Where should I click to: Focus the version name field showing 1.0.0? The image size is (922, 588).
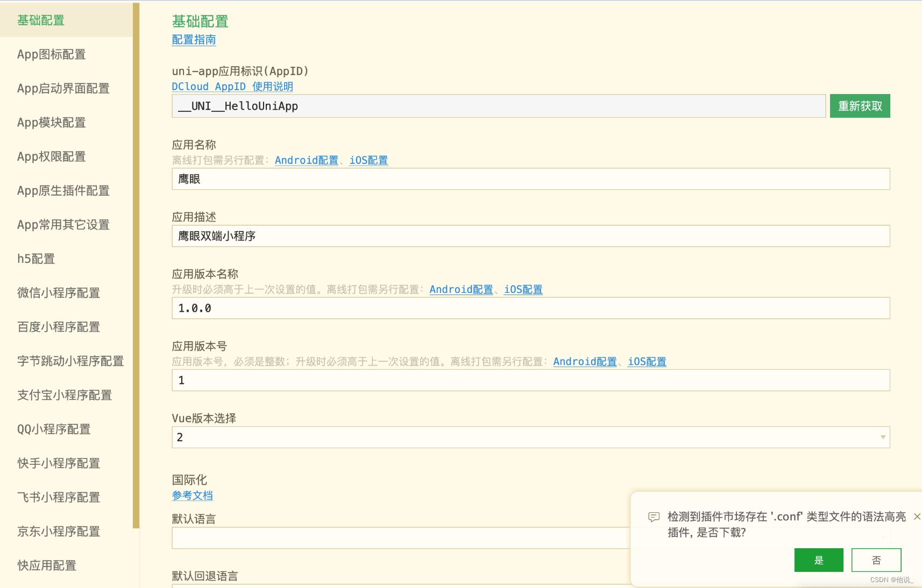531,308
